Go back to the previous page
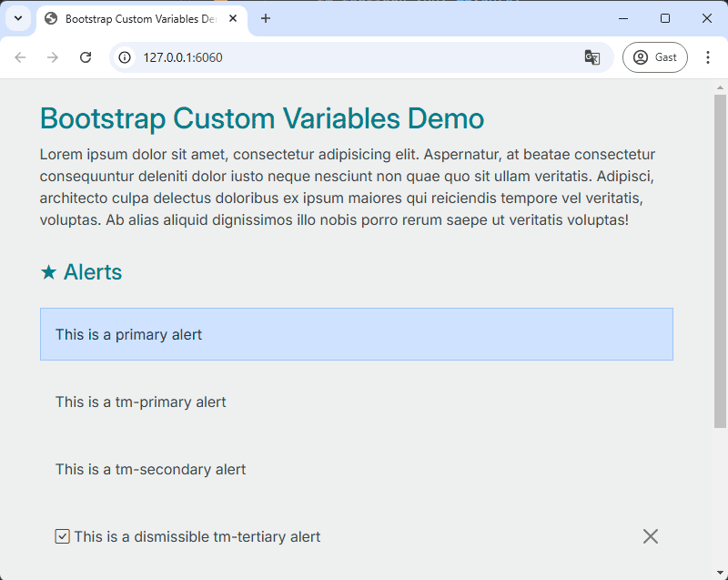The image size is (728, 580). tap(20, 57)
